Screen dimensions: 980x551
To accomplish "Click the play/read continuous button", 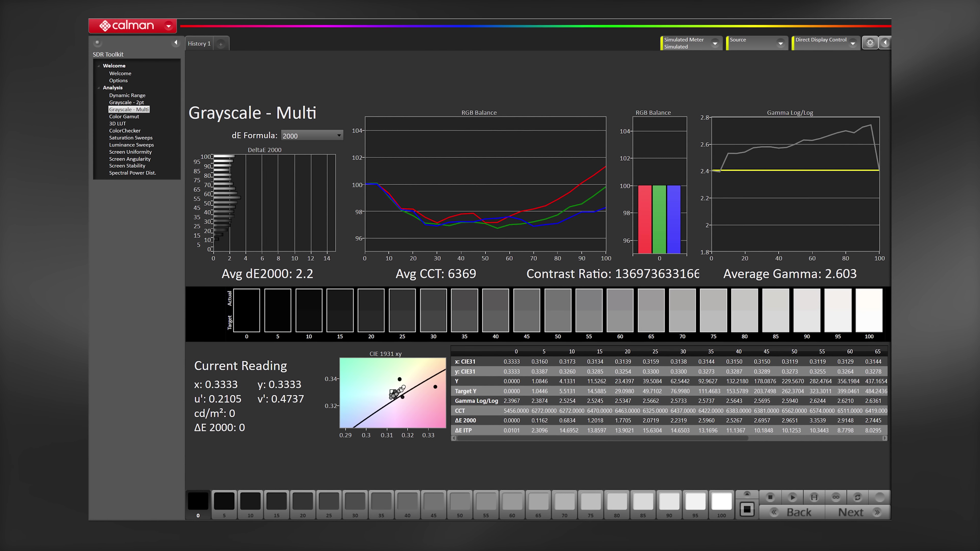I will pos(792,497).
